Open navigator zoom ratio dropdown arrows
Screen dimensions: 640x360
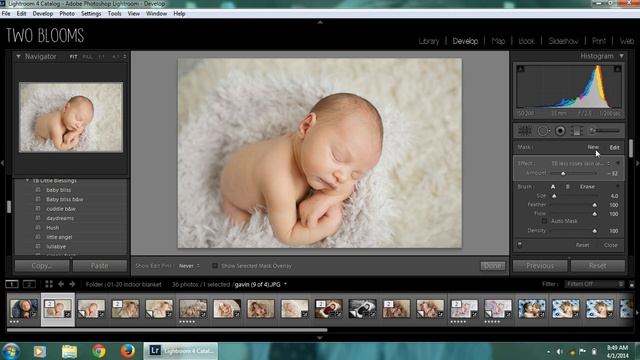coord(125,57)
